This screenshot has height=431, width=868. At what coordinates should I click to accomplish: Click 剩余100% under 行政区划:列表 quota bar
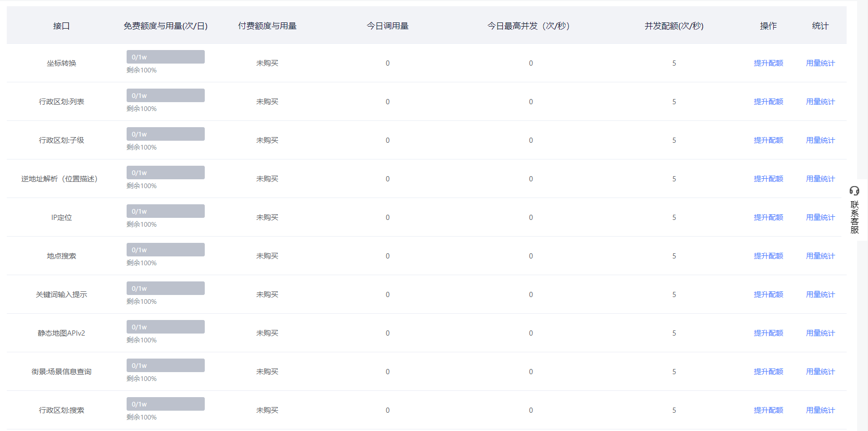coord(142,109)
